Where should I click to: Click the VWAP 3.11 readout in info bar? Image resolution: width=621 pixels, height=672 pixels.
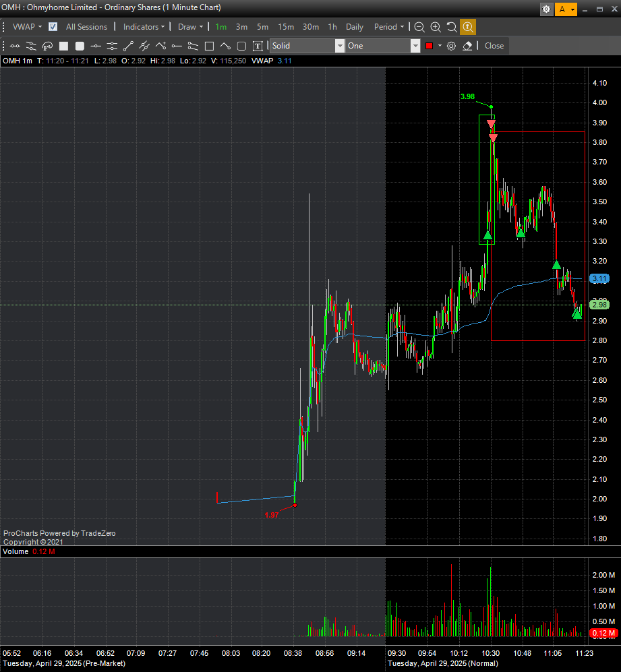pos(272,61)
